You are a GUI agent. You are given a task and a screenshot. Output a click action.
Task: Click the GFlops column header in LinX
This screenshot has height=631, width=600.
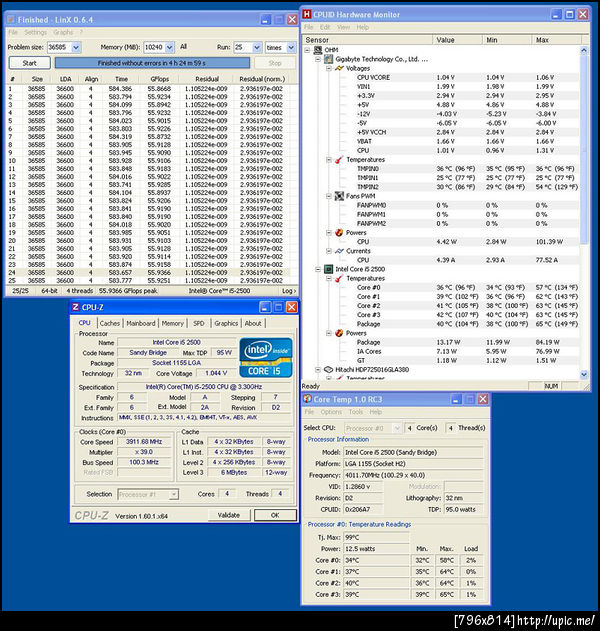tap(160, 79)
